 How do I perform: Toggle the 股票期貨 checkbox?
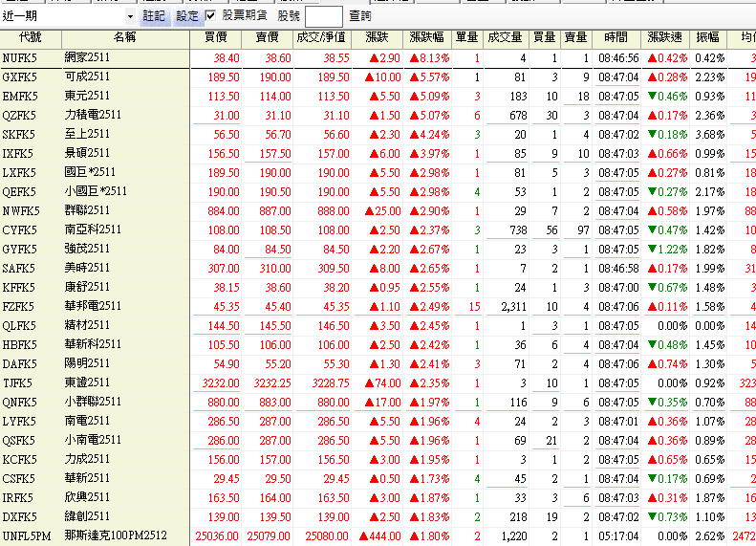click(x=210, y=16)
